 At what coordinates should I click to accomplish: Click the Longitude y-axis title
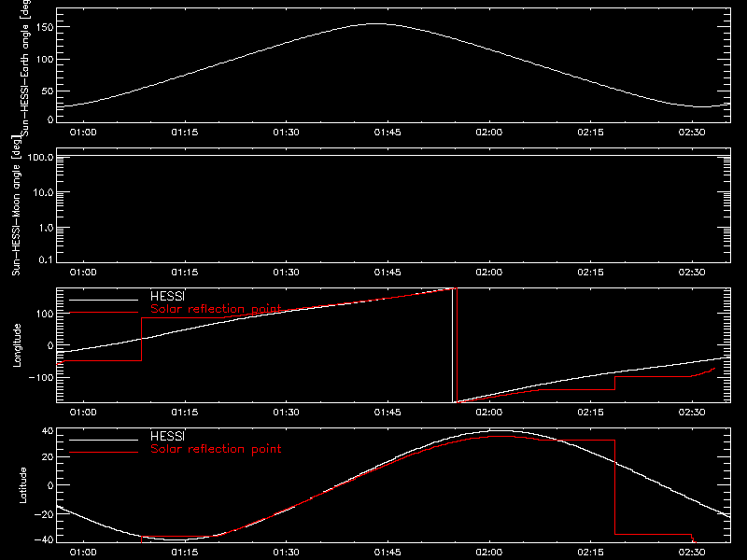[x=17, y=345]
